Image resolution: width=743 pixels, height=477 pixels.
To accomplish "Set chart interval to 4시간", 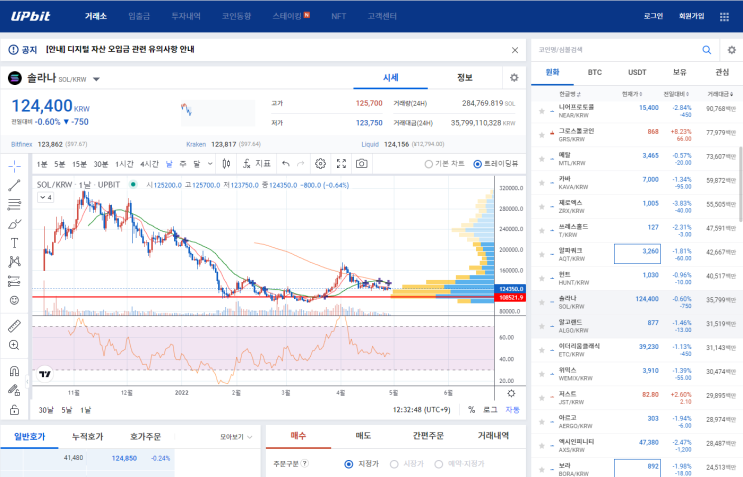I will point(149,164).
